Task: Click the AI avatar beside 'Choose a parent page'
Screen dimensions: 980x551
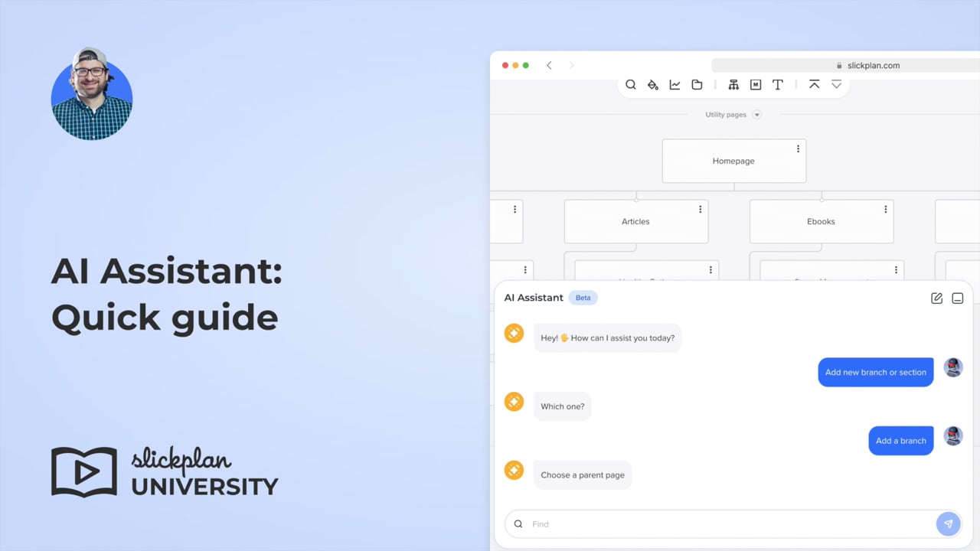Action: pyautogui.click(x=514, y=470)
